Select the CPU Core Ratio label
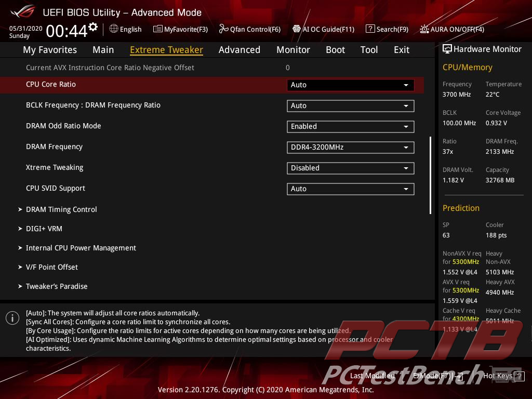 coord(51,85)
